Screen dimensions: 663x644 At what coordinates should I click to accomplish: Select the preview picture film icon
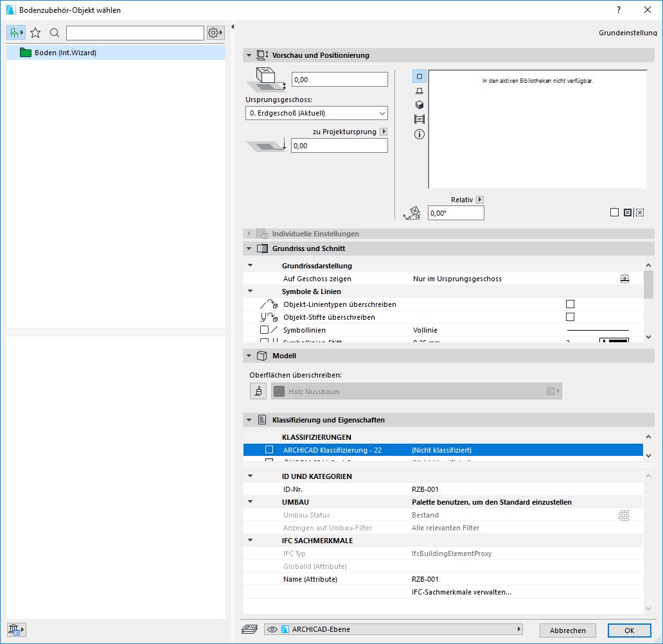(x=419, y=119)
